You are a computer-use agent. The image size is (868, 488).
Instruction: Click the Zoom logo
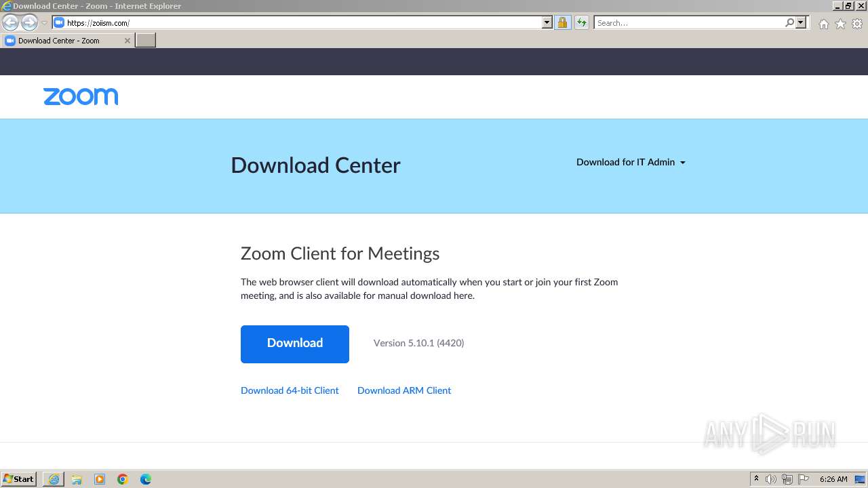click(x=81, y=96)
